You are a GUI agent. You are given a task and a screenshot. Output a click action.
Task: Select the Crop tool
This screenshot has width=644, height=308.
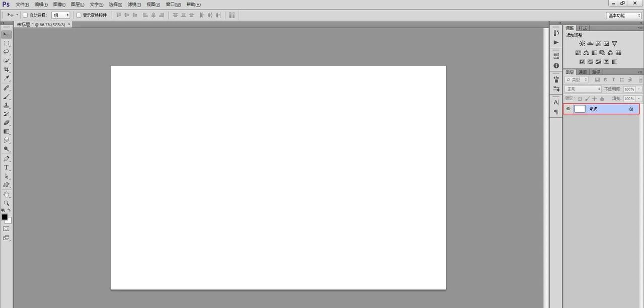coord(7,69)
